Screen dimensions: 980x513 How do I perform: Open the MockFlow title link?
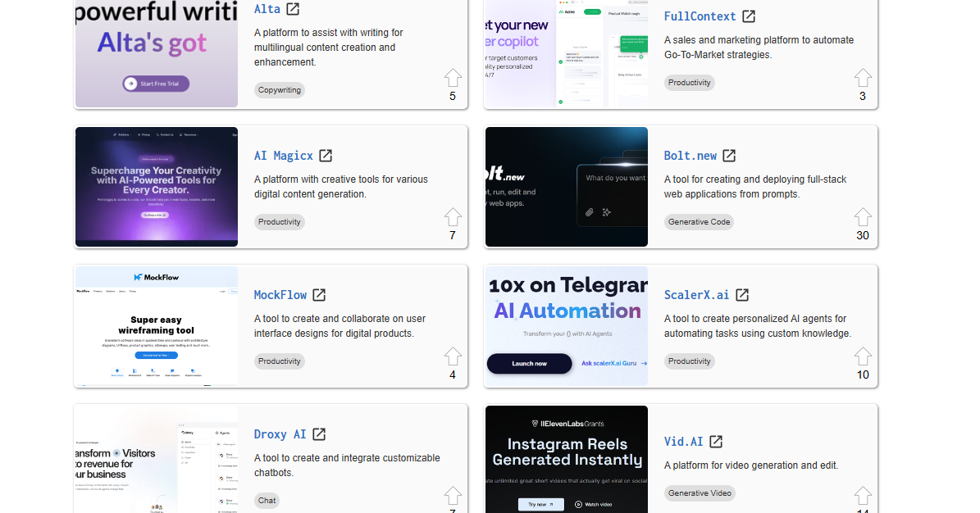280,295
